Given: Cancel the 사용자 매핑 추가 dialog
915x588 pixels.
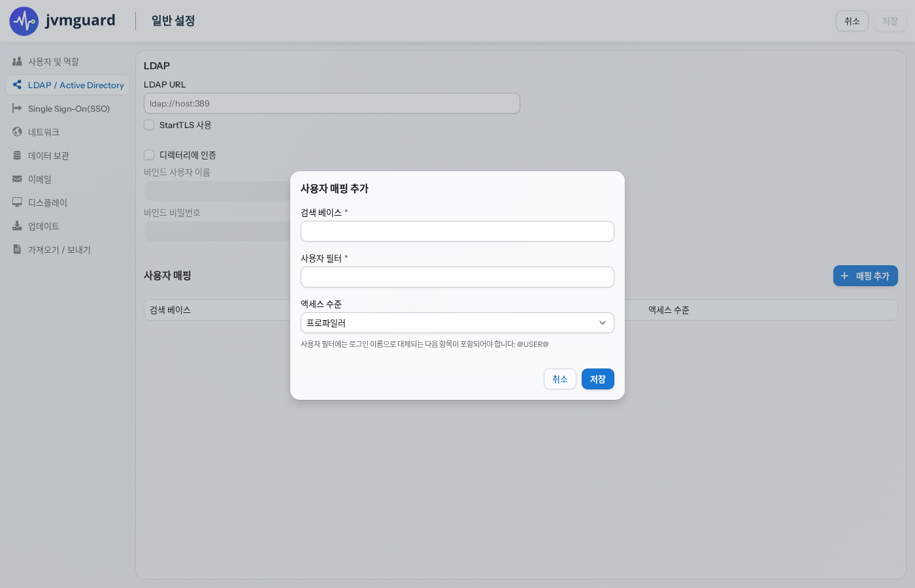Looking at the screenshot, I should pos(560,379).
